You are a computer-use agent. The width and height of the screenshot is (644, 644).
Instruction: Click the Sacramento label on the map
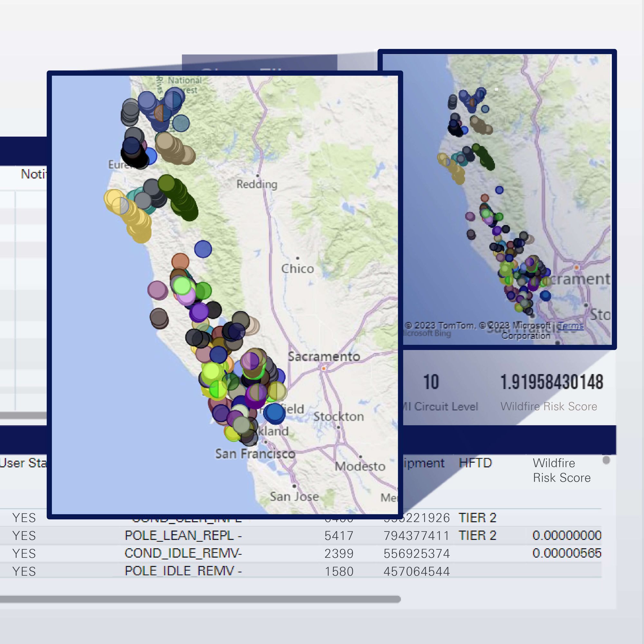324,357
